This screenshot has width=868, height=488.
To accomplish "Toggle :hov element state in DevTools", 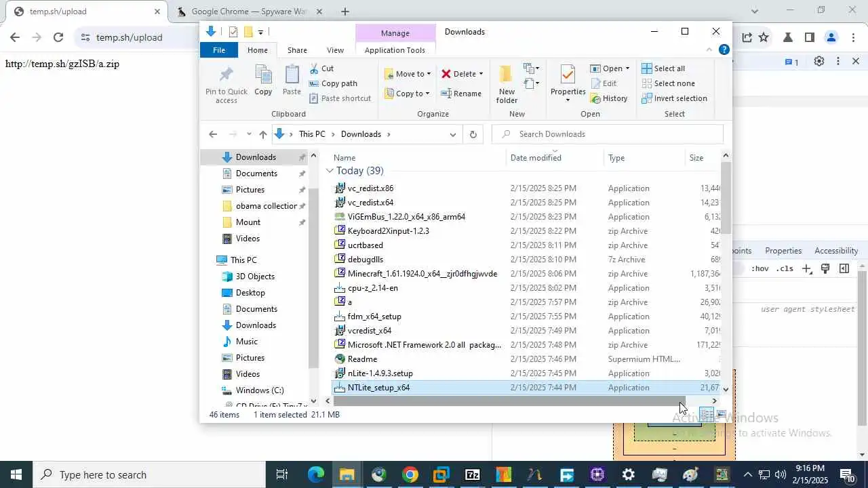I will (760, 268).
